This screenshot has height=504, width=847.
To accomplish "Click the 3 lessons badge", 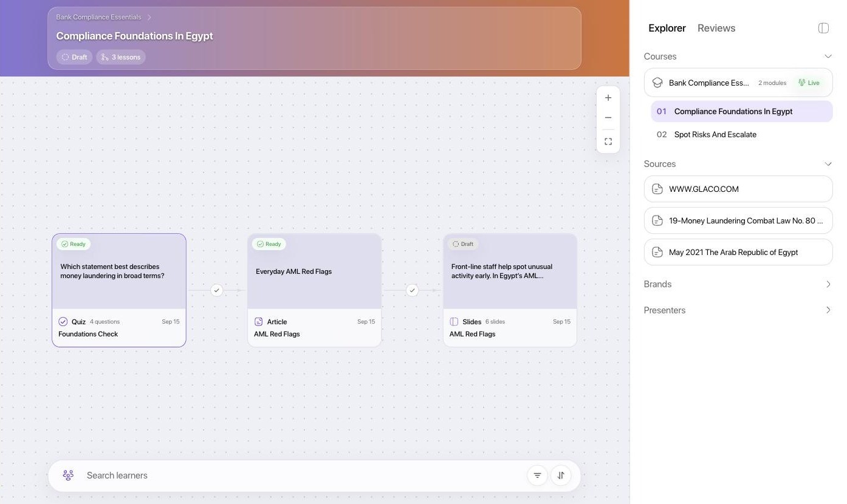I will (x=120, y=57).
